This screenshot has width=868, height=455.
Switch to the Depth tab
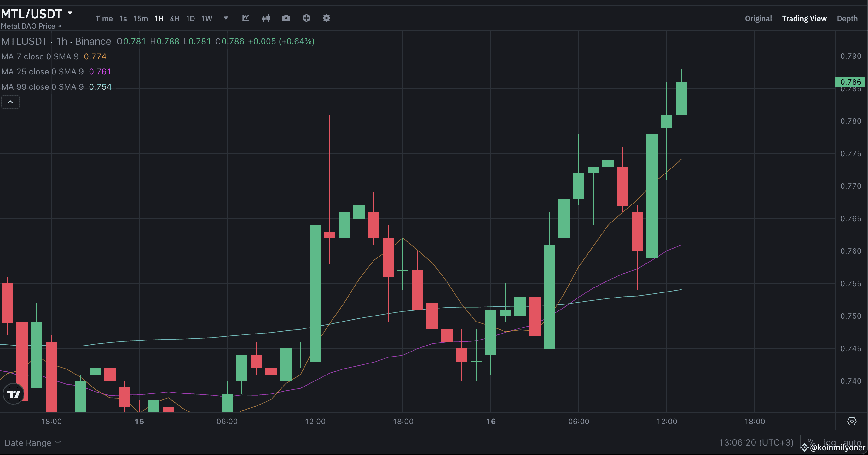point(848,19)
